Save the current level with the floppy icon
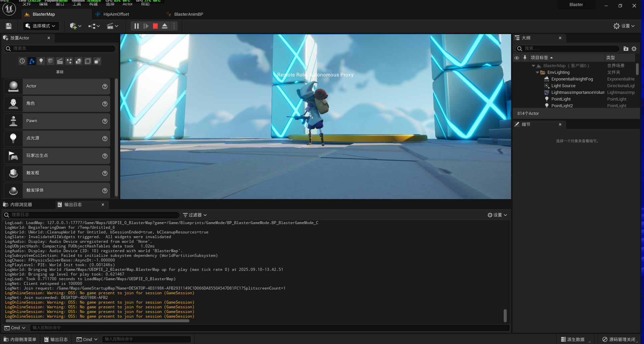Viewport: 644px width, 344px height. point(9,26)
